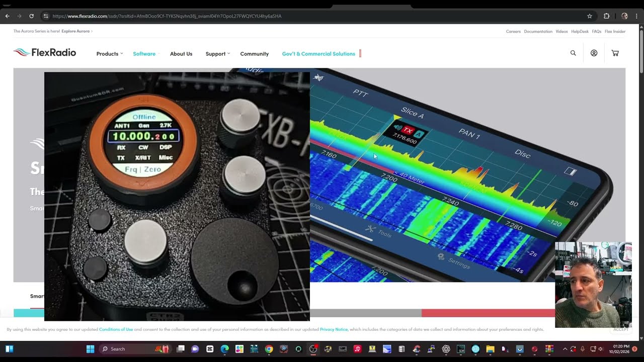
Task: Bookmark this page with the star icon
Action: [x=590, y=16]
